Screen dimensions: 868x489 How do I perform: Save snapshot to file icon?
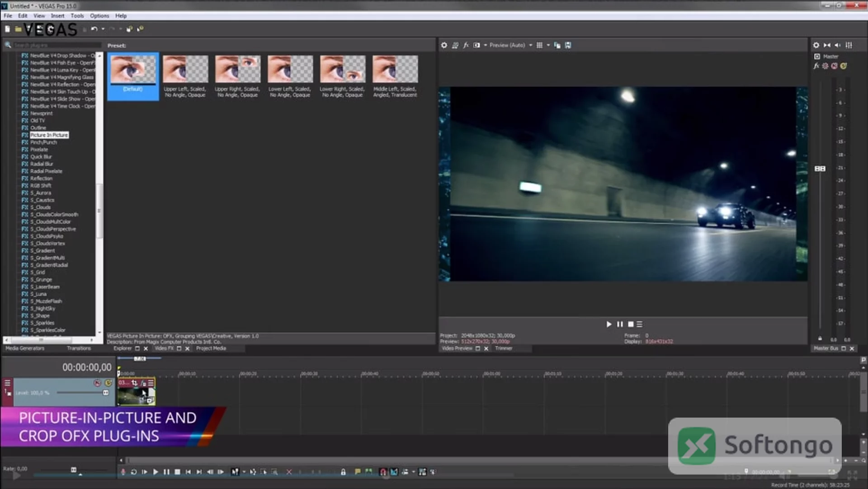568,45
